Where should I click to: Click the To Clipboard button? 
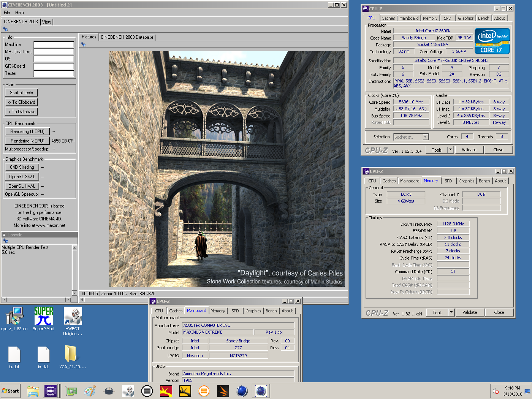pyautogui.click(x=21, y=102)
